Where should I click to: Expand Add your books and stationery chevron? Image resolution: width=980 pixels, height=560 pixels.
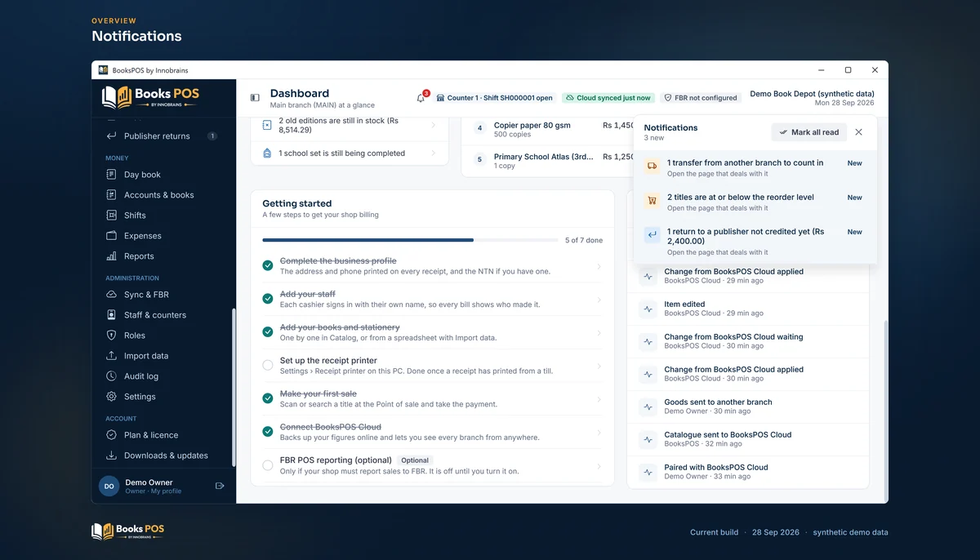pyautogui.click(x=599, y=333)
